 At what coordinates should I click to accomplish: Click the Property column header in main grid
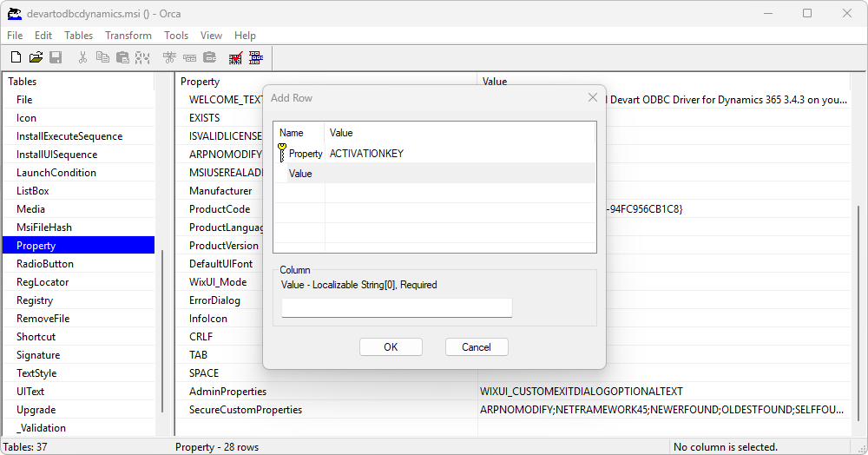click(x=326, y=82)
